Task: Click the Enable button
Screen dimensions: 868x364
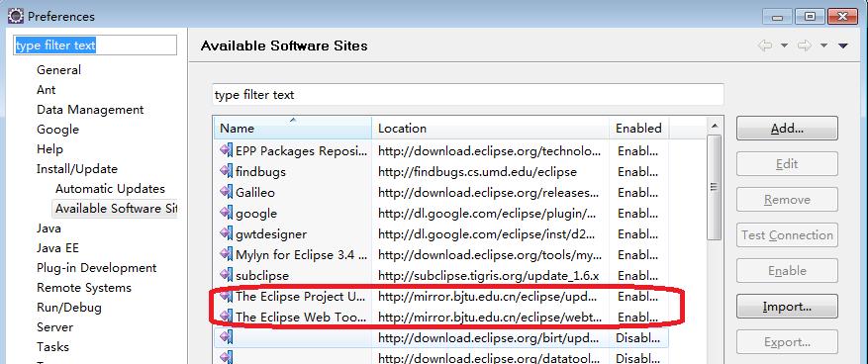Action: (787, 270)
